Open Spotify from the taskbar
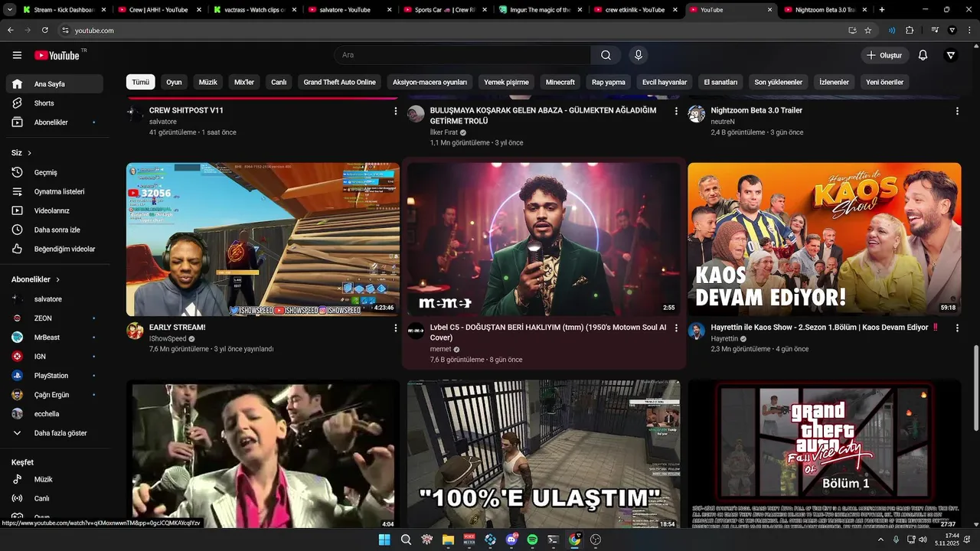Screen dimensions: 980x551 (532, 540)
